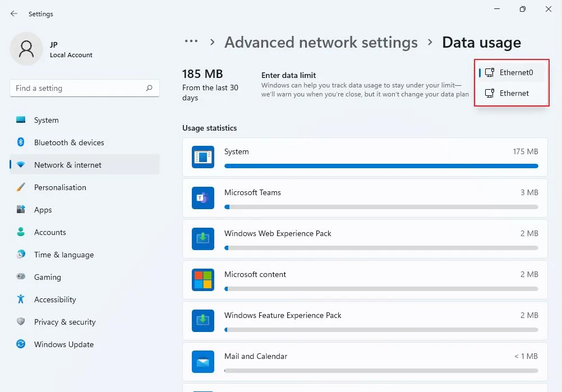Screen dimensions: 562x392
Task: Click the System usage progress bar
Action: tap(381, 166)
